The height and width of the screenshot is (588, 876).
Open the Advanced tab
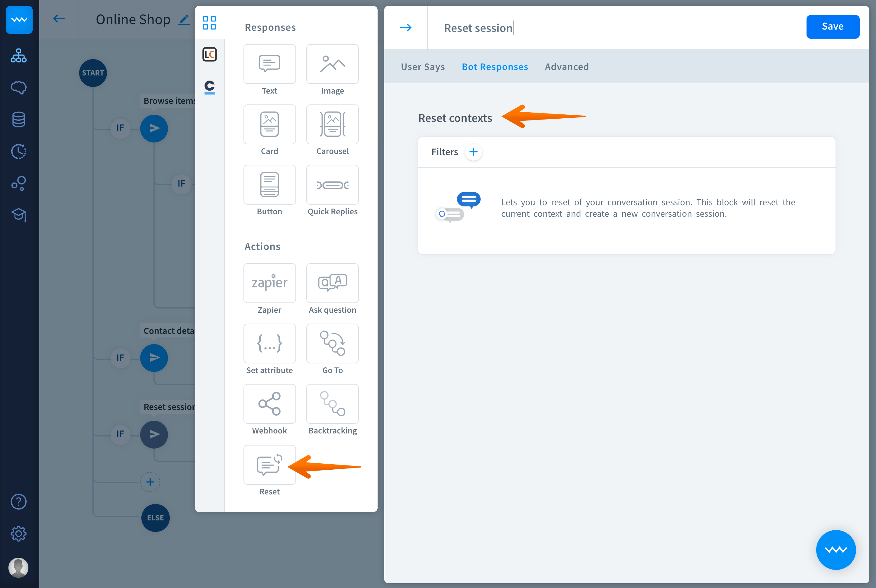pyautogui.click(x=566, y=67)
